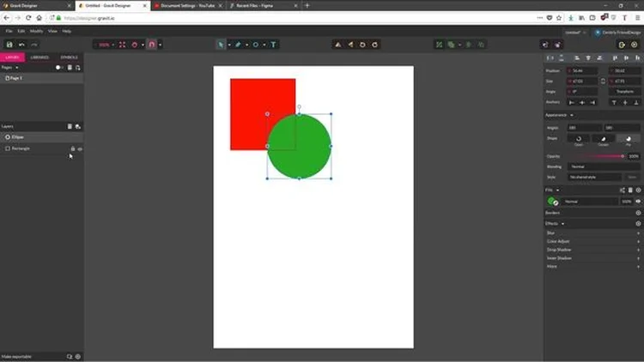
Task: Open the View menu
Action: (52, 31)
